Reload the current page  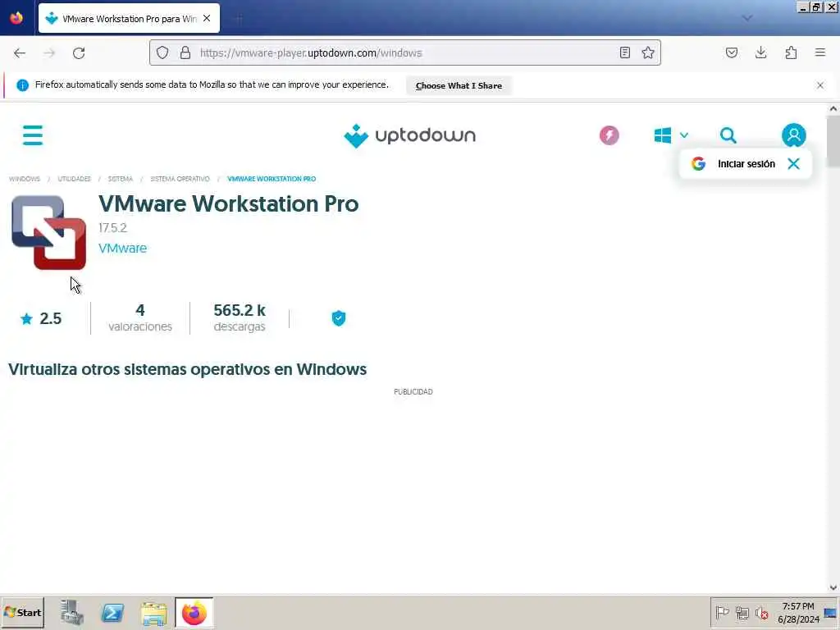[x=79, y=53]
